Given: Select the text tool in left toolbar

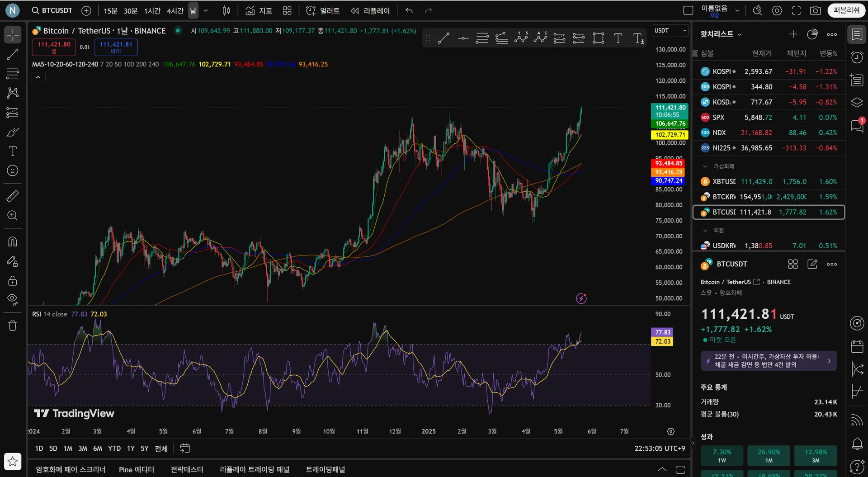Looking at the screenshot, I should [13, 151].
